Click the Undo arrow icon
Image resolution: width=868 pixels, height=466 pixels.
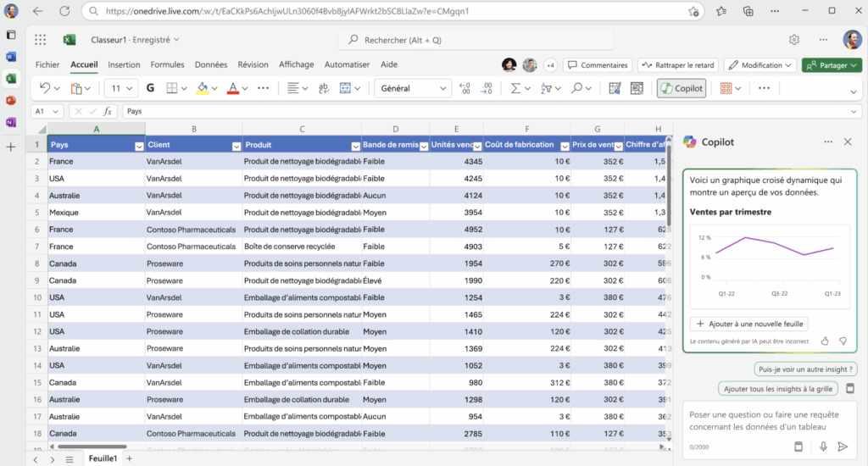pyautogui.click(x=45, y=88)
